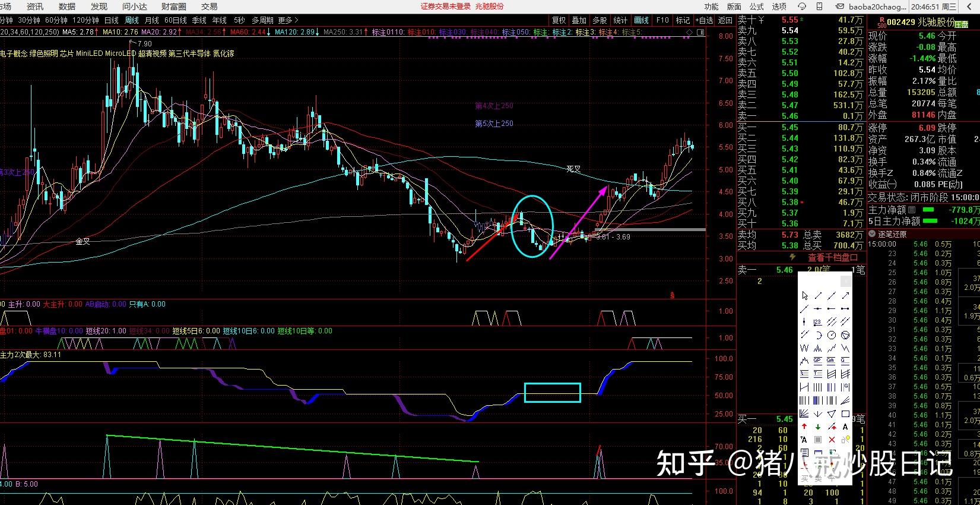Viewport: 980px width, 505px height.
Task: Click the 统计 statistics button
Action: [620, 20]
